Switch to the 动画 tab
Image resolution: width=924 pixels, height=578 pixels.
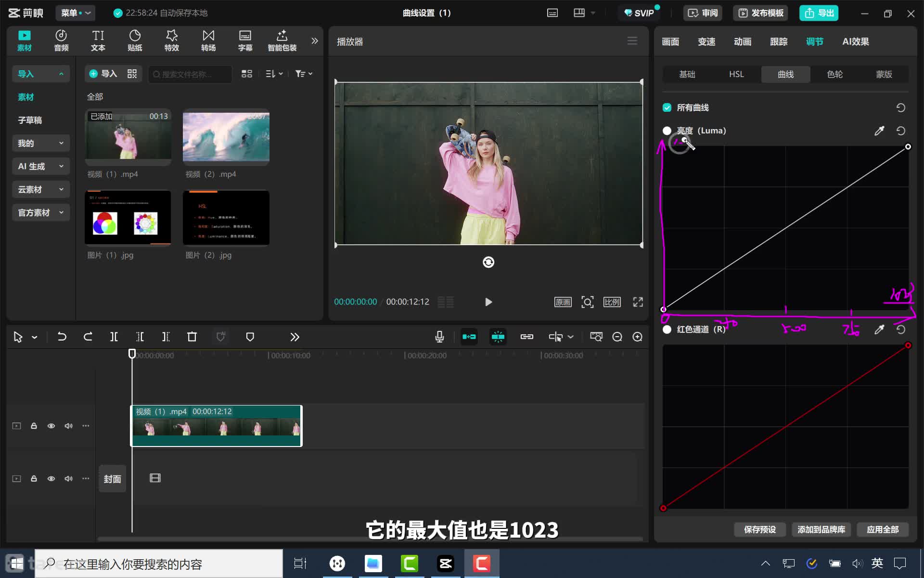(x=743, y=41)
